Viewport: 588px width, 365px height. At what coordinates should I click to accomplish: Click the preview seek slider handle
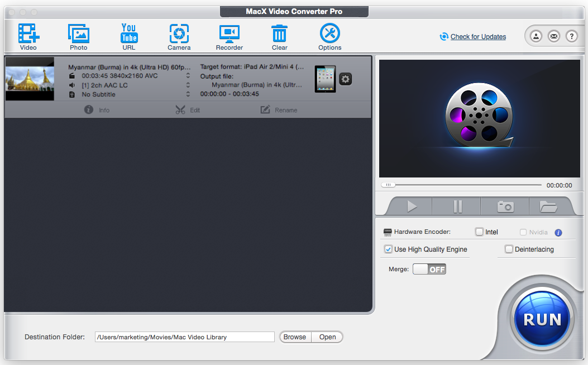[388, 185]
